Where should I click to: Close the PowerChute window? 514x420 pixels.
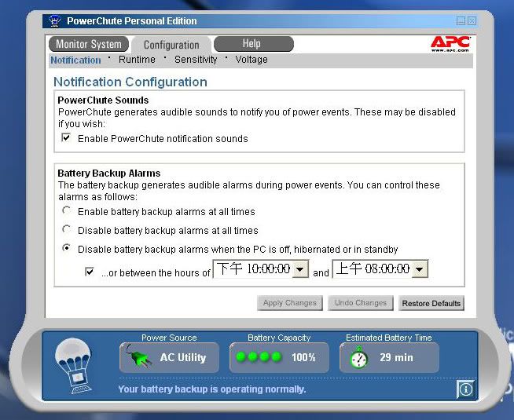[x=472, y=21]
